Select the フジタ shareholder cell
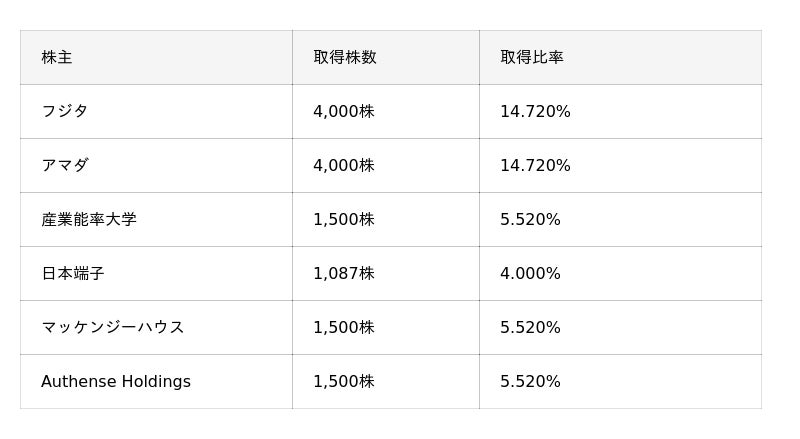Screen dimensions: 800x439 pos(65,112)
